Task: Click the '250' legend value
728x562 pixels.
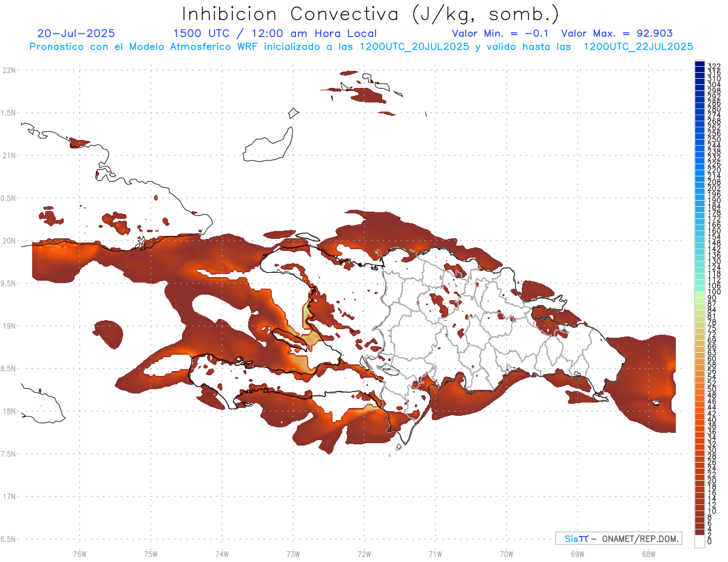Action: click(x=714, y=139)
